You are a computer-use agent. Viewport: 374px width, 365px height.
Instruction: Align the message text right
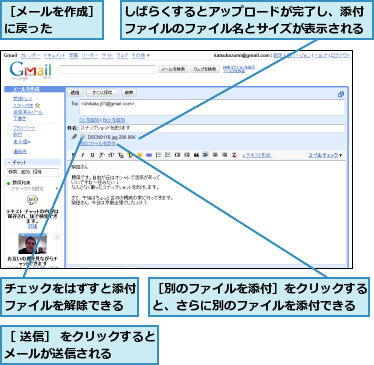pos(225,155)
